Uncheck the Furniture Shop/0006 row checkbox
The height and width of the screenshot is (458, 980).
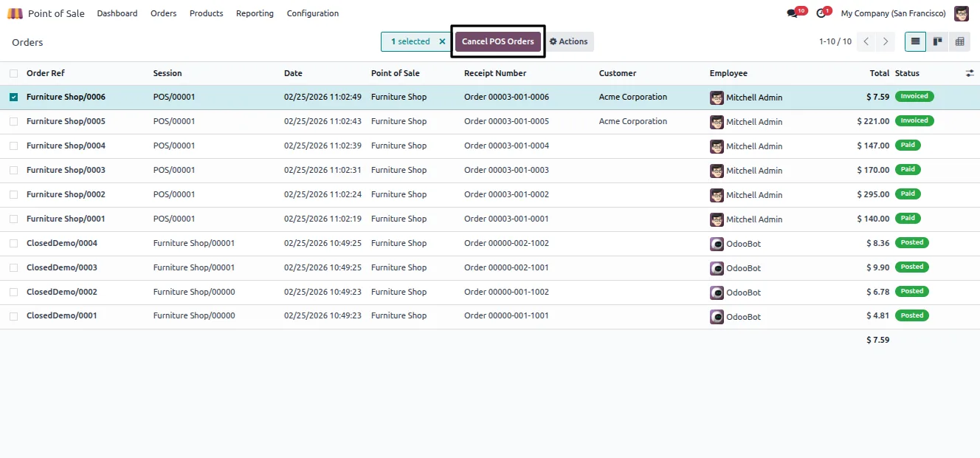tap(13, 97)
